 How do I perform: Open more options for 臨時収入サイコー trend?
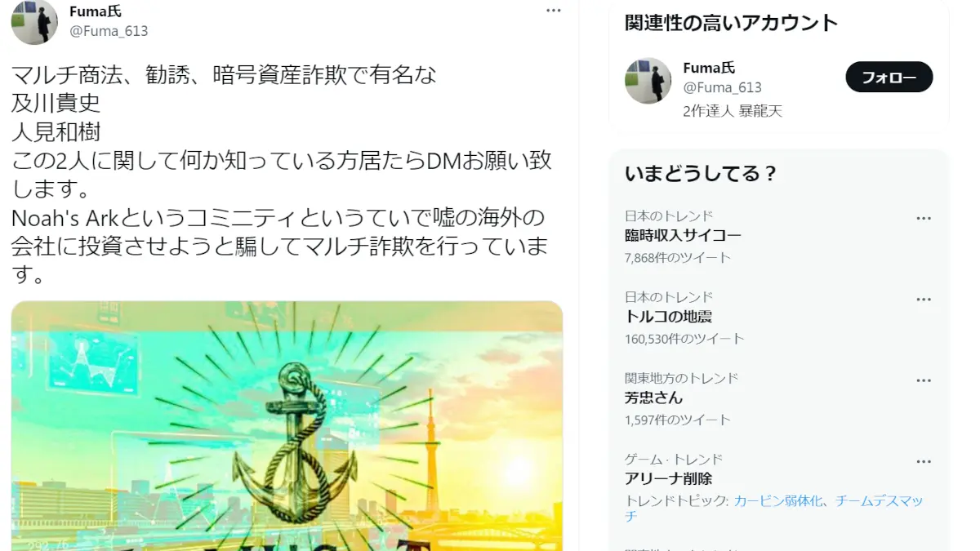click(x=924, y=219)
